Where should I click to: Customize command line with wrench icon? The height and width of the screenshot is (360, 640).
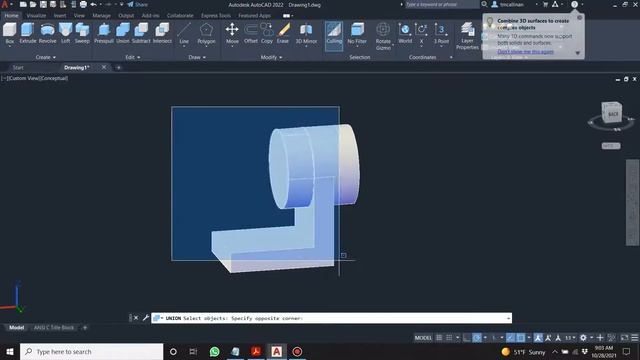click(x=146, y=318)
